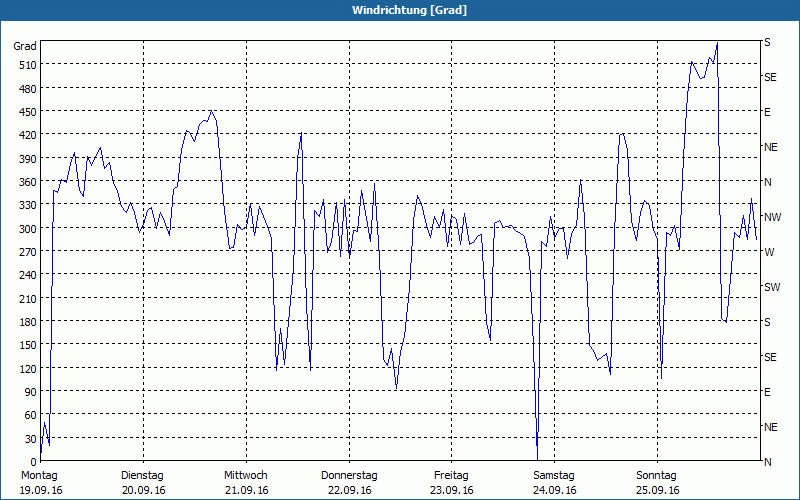Click the 120 left axis value

coord(28,369)
